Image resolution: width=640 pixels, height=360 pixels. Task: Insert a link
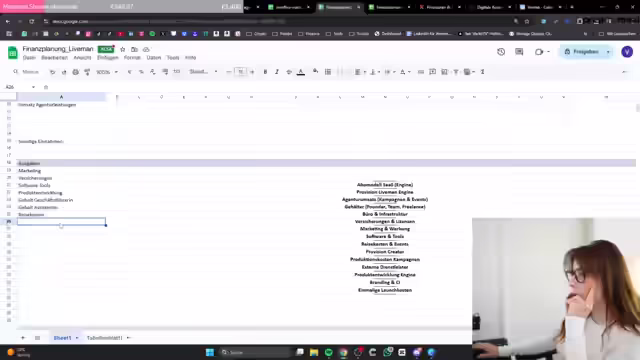click(421, 72)
